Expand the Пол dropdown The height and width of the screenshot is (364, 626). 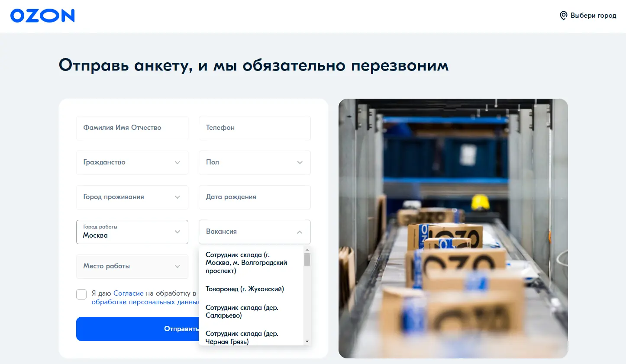tap(255, 162)
